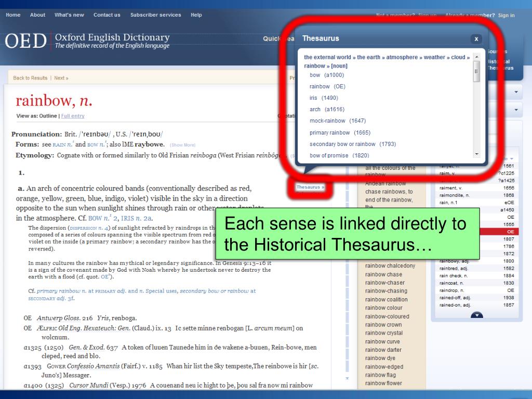Image resolution: width=532 pixels, height=399 pixels.
Task: Open 'secondary bow or rainbow' cross-reference link
Action: click(x=214, y=291)
